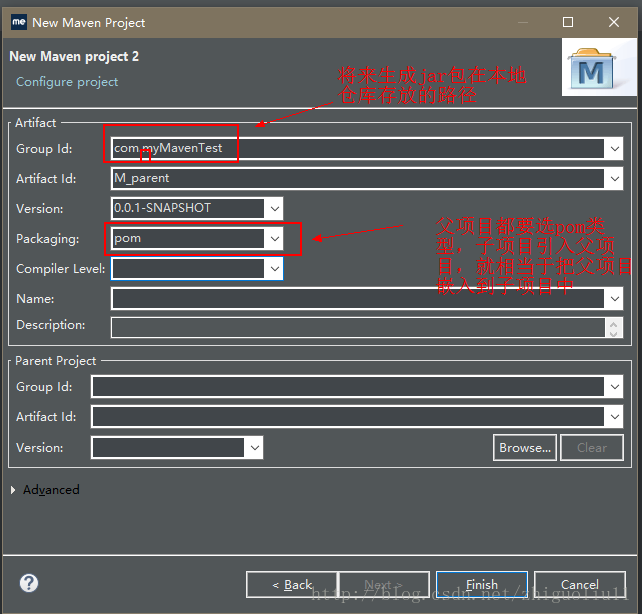
Task: Click the 'Packaging:' label
Action: pyautogui.click(x=47, y=239)
